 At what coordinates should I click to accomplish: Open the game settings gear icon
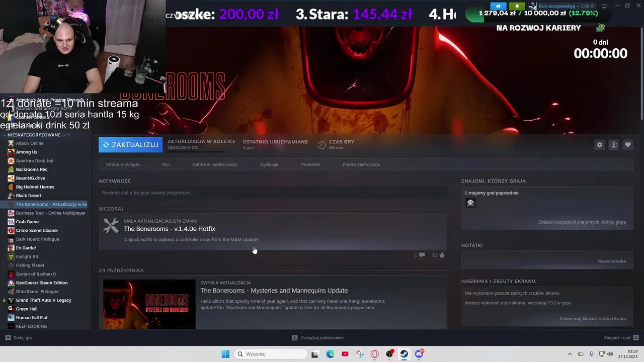[599, 145]
